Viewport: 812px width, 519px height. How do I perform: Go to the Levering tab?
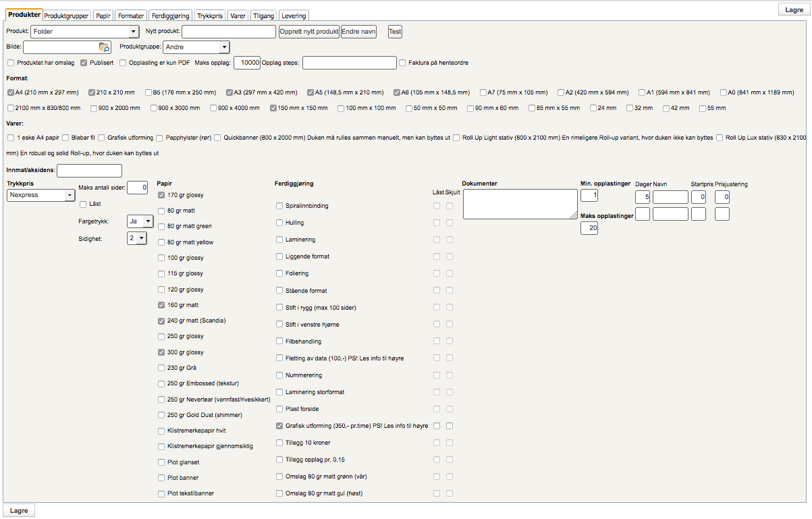293,16
